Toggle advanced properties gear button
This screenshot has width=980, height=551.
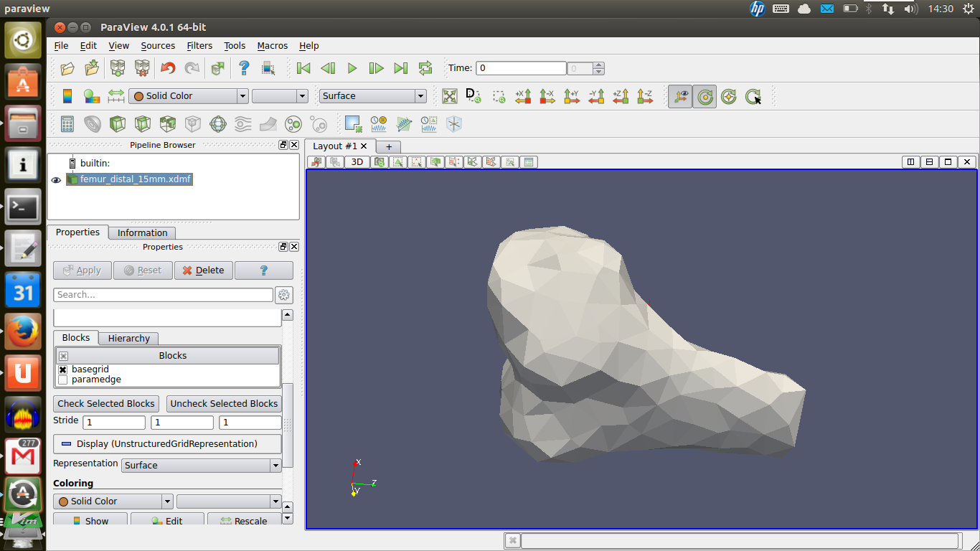284,295
